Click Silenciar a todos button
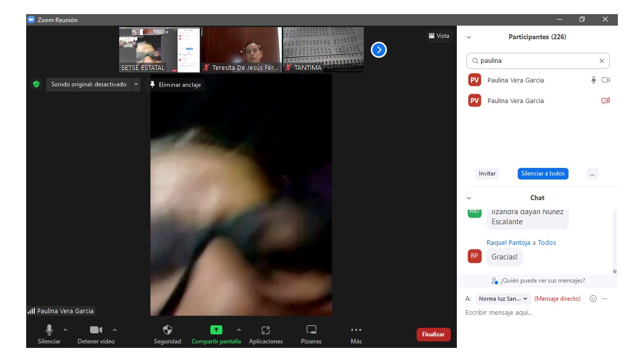 (x=543, y=173)
